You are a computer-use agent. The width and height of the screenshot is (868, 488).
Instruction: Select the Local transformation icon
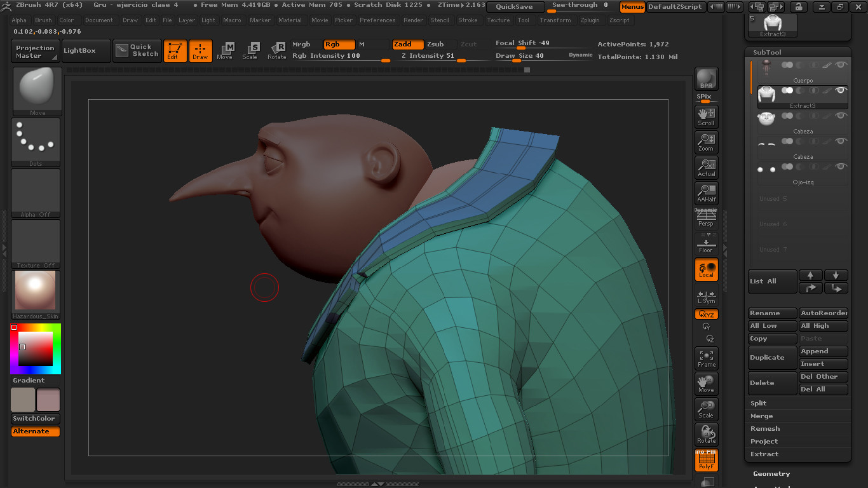(706, 269)
